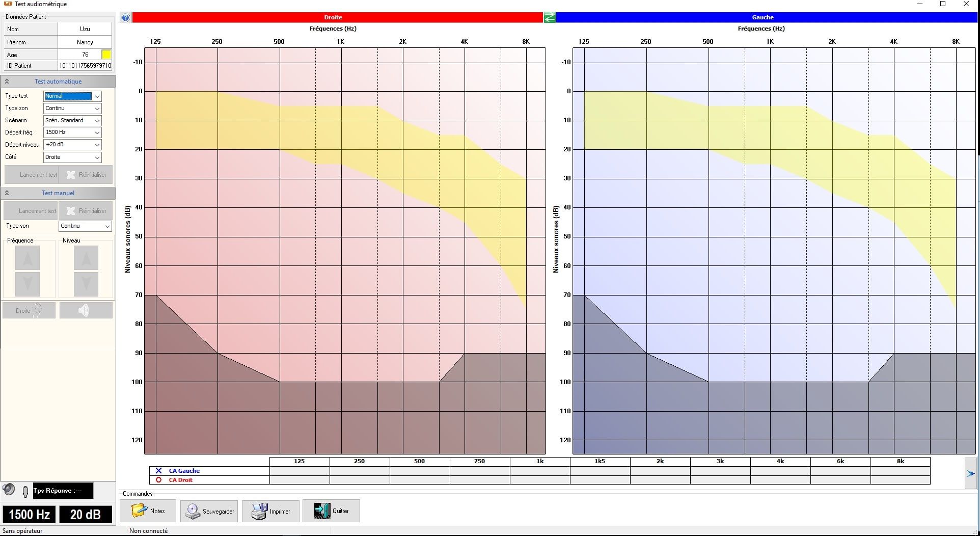The image size is (980, 536).
Task: Collapse the Test manuel section
Action: click(x=7, y=193)
